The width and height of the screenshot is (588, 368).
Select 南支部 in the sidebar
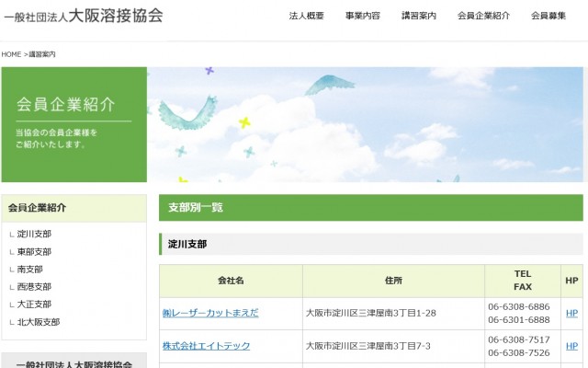[x=29, y=270]
